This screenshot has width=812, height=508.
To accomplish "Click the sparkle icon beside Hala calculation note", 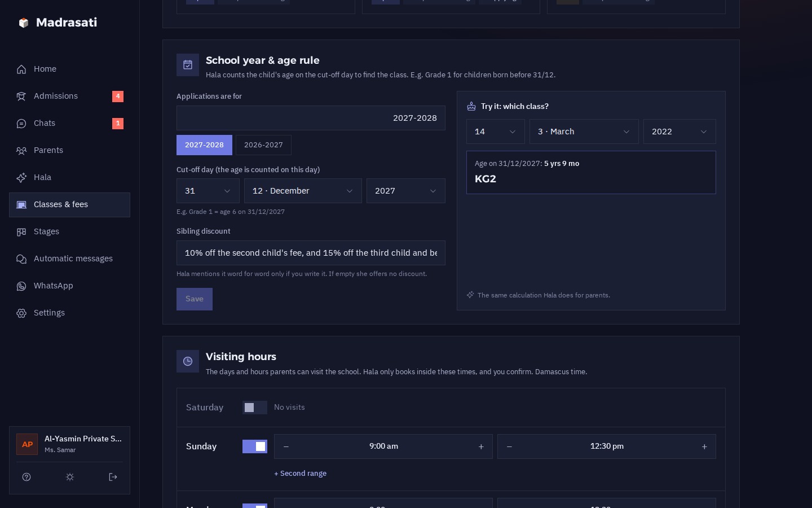I will (x=470, y=295).
